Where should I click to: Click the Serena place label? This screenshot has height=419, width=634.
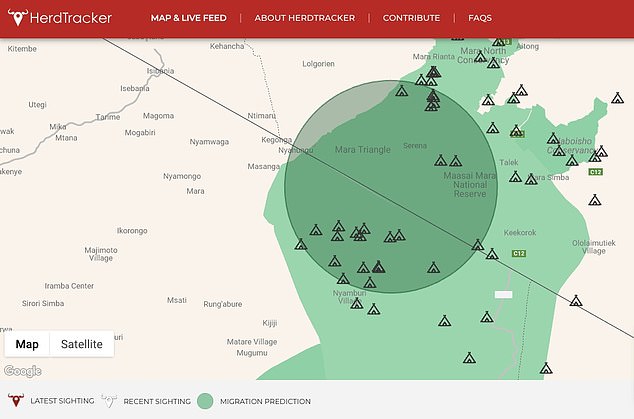coord(415,146)
